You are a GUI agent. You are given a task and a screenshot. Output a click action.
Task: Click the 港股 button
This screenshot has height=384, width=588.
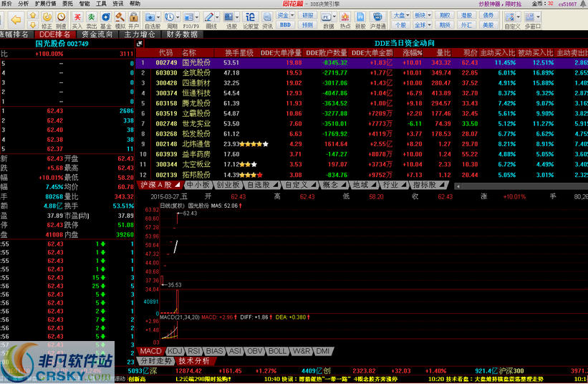tap(466, 15)
